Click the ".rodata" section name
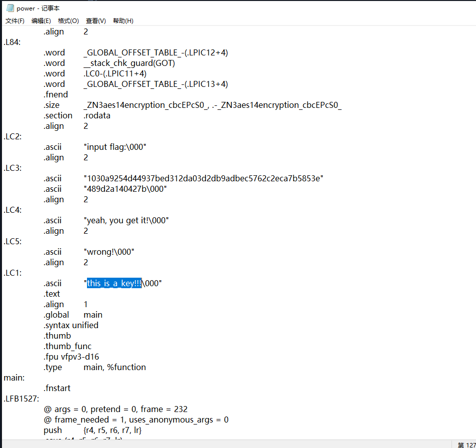This screenshot has height=448, width=476. [97, 115]
